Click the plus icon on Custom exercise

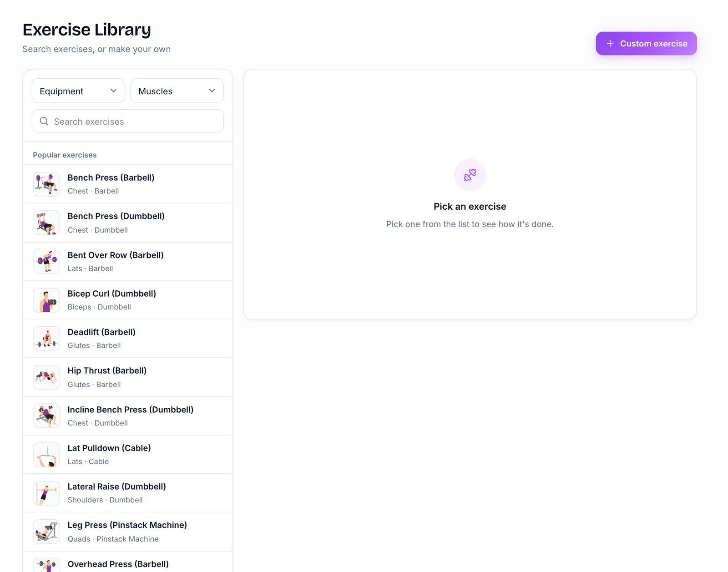[610, 44]
